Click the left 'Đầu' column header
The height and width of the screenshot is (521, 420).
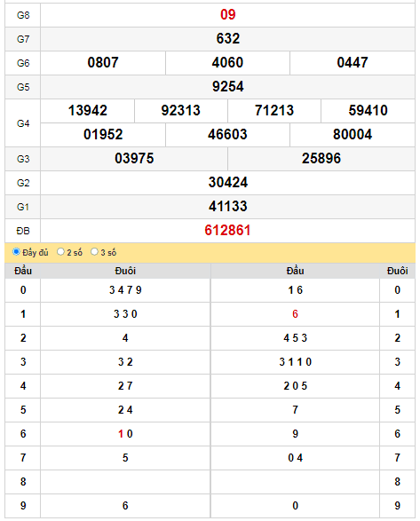pyautogui.click(x=23, y=271)
